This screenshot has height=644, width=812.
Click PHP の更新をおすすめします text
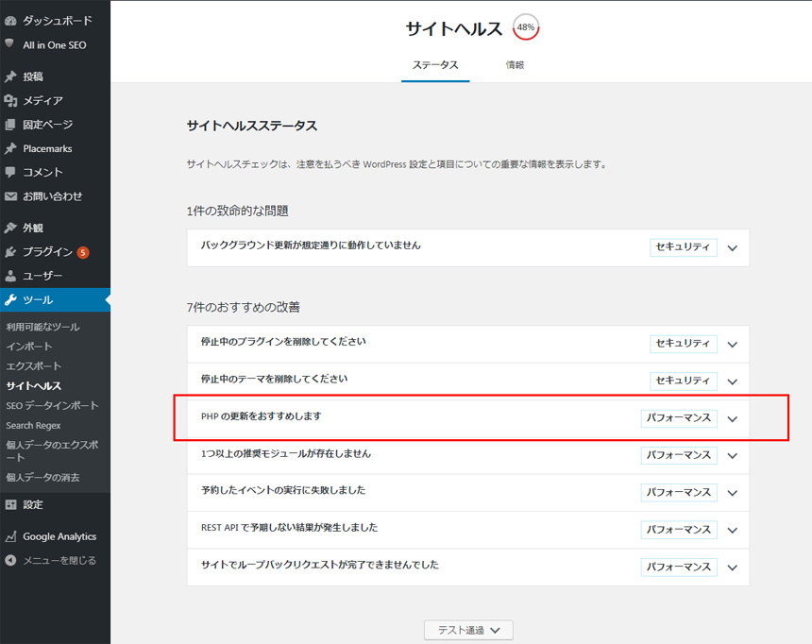[261, 416]
